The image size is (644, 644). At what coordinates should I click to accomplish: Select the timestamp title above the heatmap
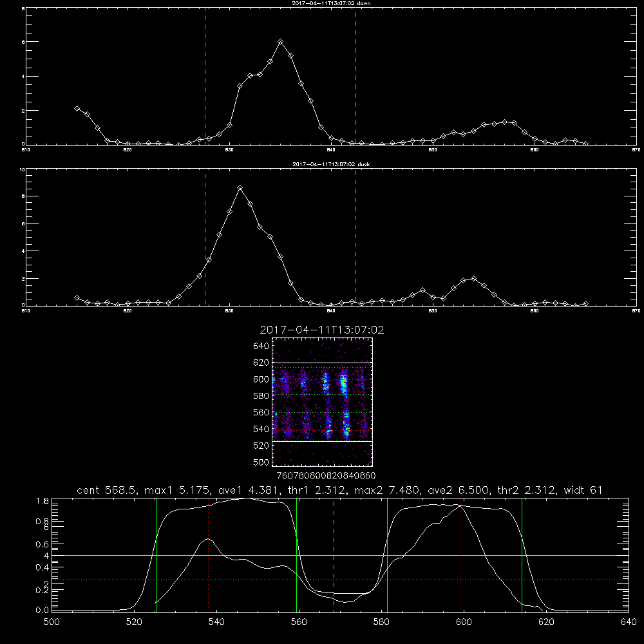tap(322, 330)
